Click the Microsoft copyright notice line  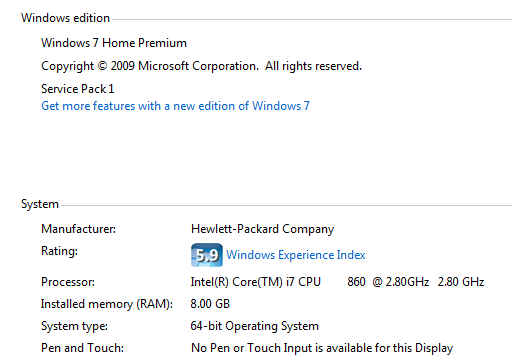pyautogui.click(x=201, y=66)
